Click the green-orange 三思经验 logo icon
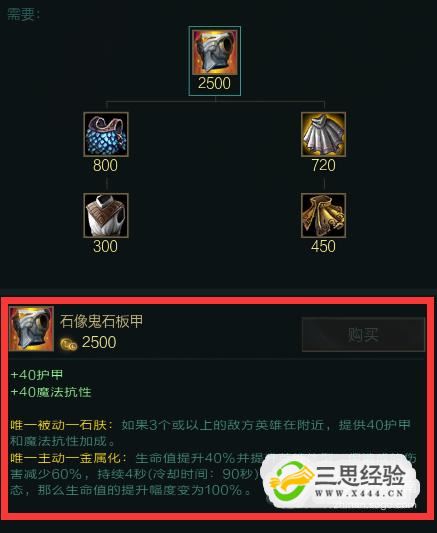 pos(292,481)
